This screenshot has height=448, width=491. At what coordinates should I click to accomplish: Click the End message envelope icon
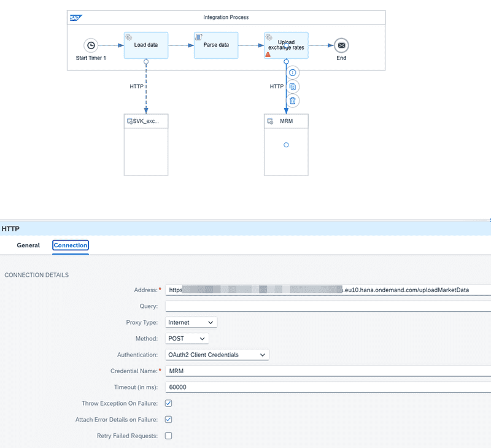pyautogui.click(x=341, y=45)
